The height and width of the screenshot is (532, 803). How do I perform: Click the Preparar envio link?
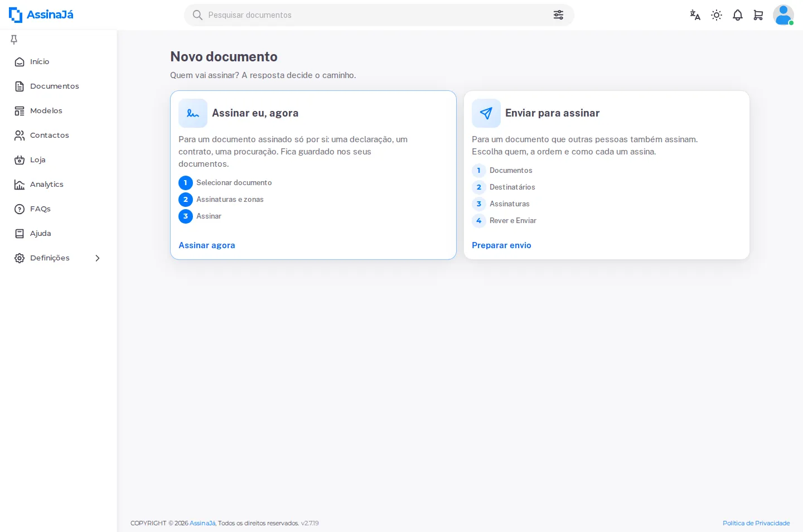[x=501, y=245]
